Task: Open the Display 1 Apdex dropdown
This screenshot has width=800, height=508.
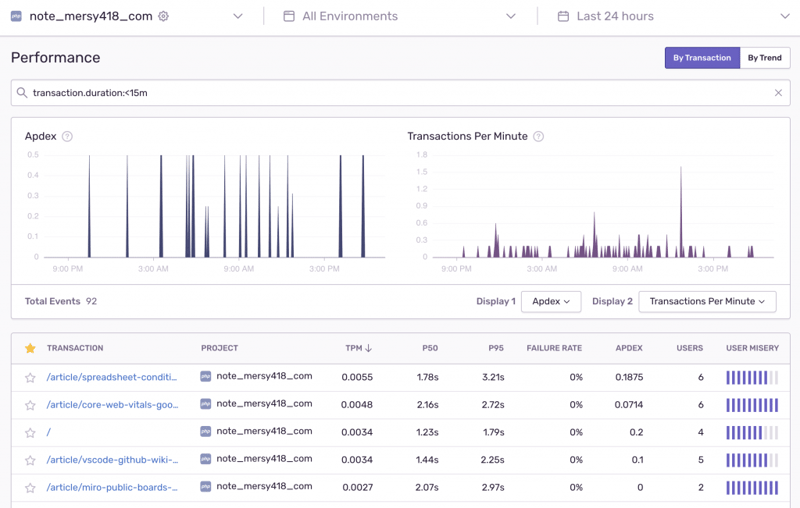Action: [x=551, y=301]
